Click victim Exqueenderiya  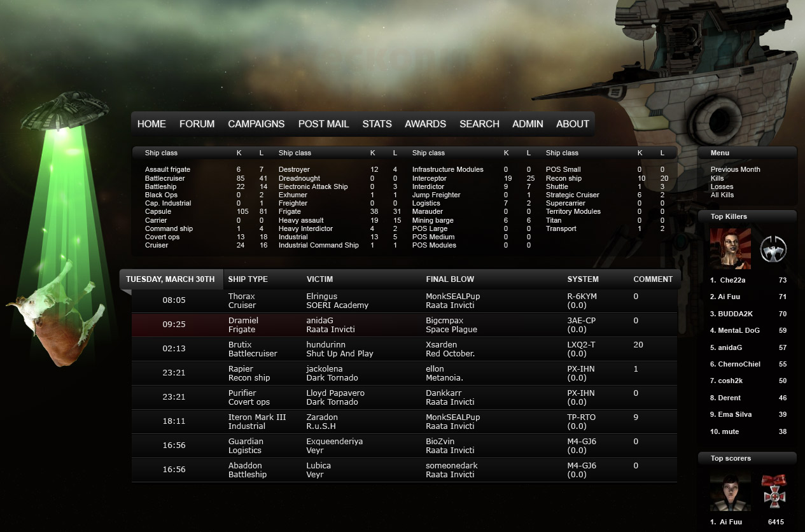(x=335, y=442)
